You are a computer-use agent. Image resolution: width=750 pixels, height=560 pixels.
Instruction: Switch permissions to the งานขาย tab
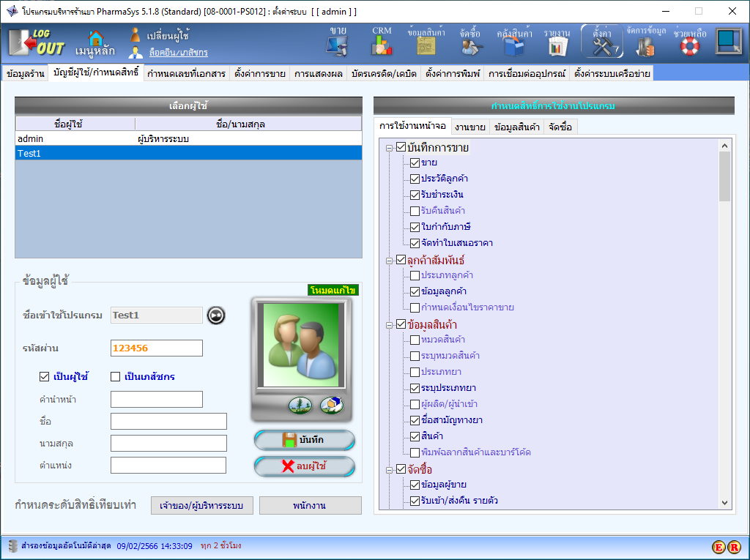pos(469,127)
